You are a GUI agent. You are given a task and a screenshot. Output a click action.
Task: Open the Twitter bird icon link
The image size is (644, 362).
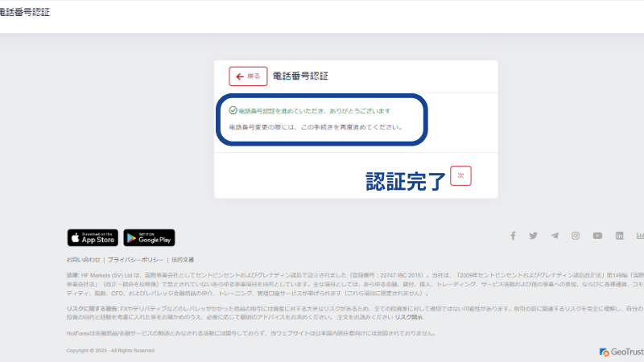[533, 236]
